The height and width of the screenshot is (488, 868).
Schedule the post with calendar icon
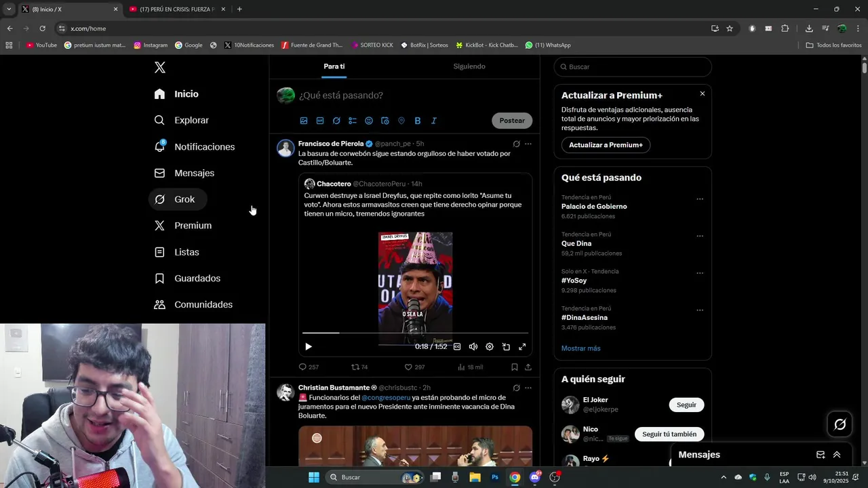[x=385, y=121]
